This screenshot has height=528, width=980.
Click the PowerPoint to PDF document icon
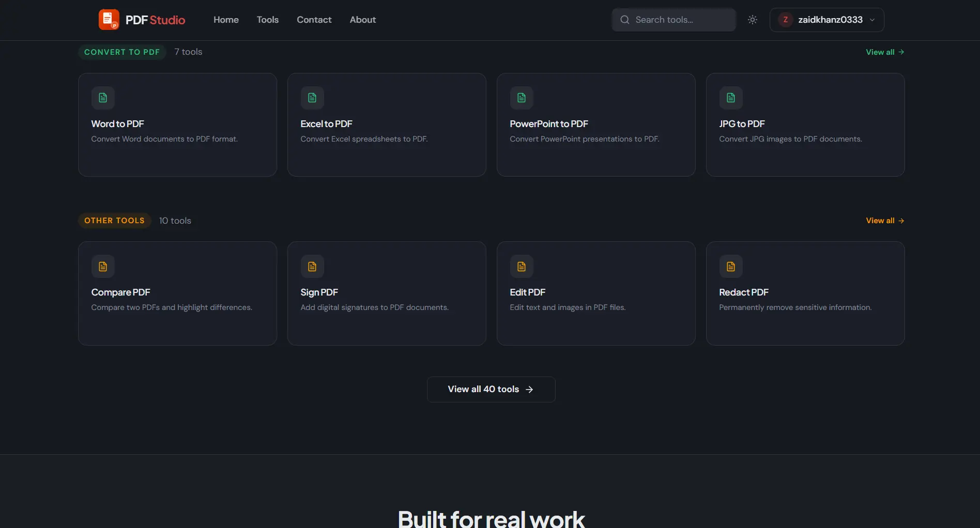[x=522, y=98]
